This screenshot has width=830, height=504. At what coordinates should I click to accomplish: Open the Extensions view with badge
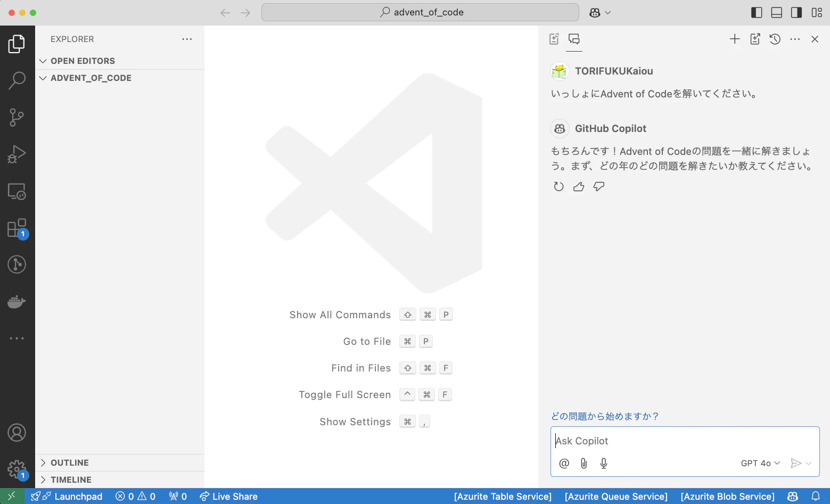[17, 228]
